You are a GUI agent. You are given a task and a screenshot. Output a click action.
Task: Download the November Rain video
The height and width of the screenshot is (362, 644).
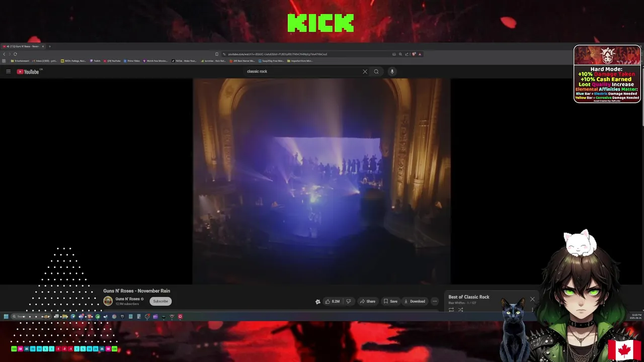pos(415,301)
